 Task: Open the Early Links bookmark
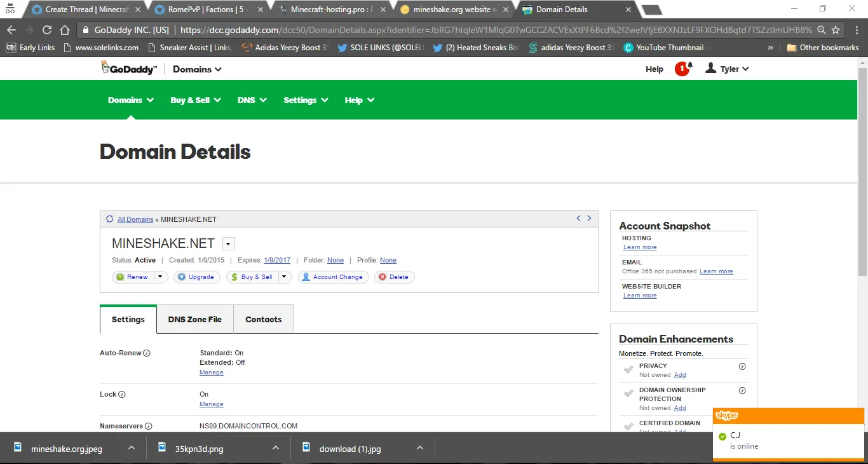point(30,48)
